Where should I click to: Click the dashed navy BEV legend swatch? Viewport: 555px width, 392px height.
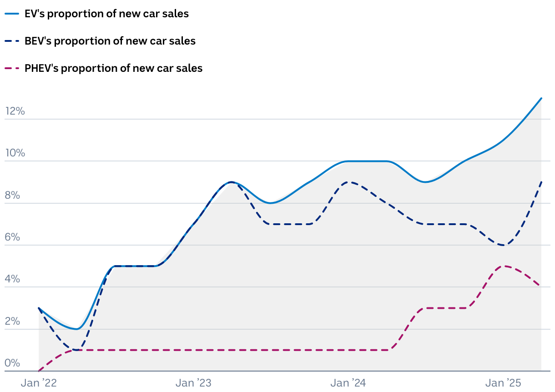click(12, 41)
